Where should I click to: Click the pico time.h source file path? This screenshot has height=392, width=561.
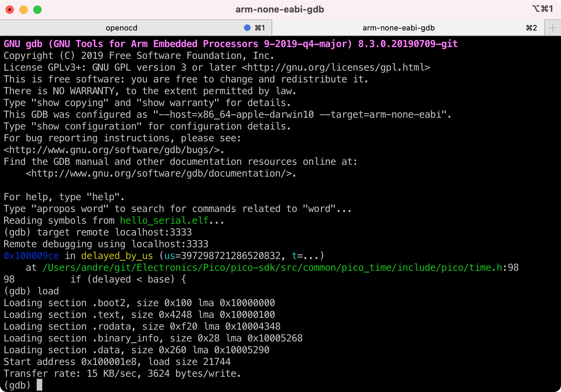coord(272,268)
